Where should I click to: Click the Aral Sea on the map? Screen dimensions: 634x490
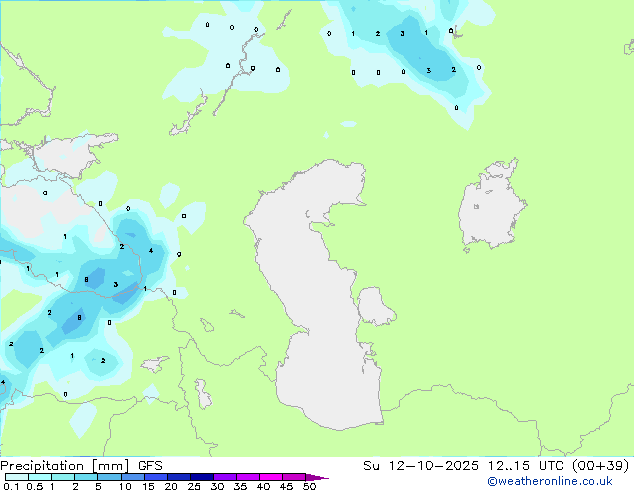(491, 206)
